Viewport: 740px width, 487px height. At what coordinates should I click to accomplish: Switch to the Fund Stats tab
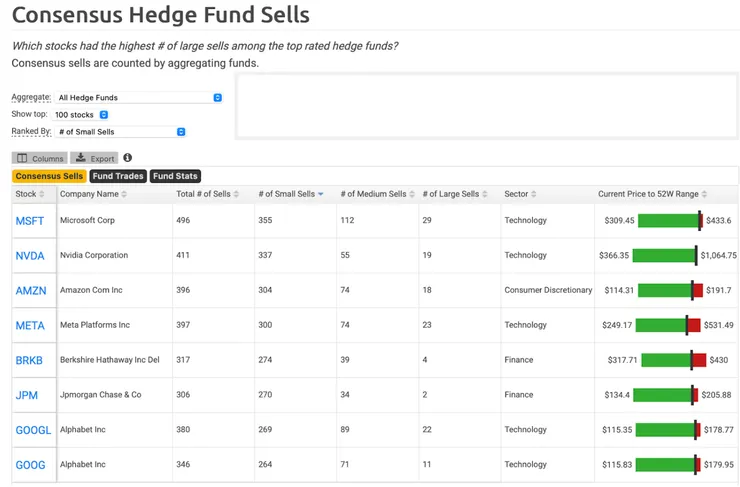175,176
